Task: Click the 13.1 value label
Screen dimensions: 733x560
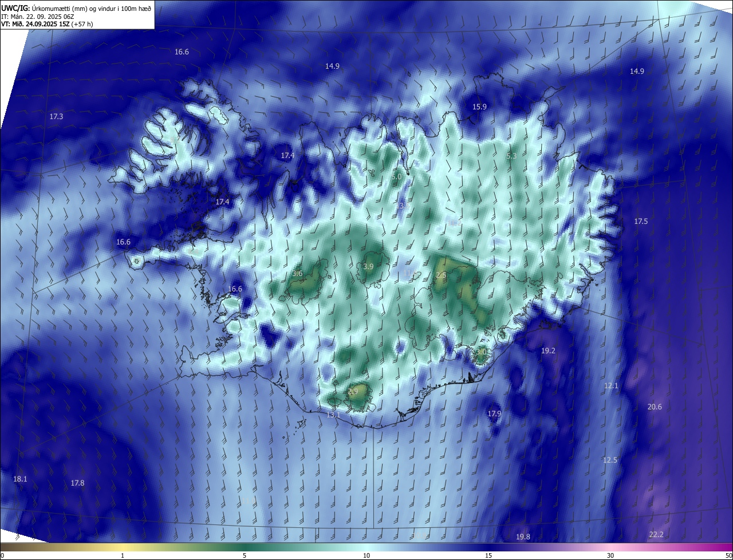Action: pyautogui.click(x=333, y=415)
